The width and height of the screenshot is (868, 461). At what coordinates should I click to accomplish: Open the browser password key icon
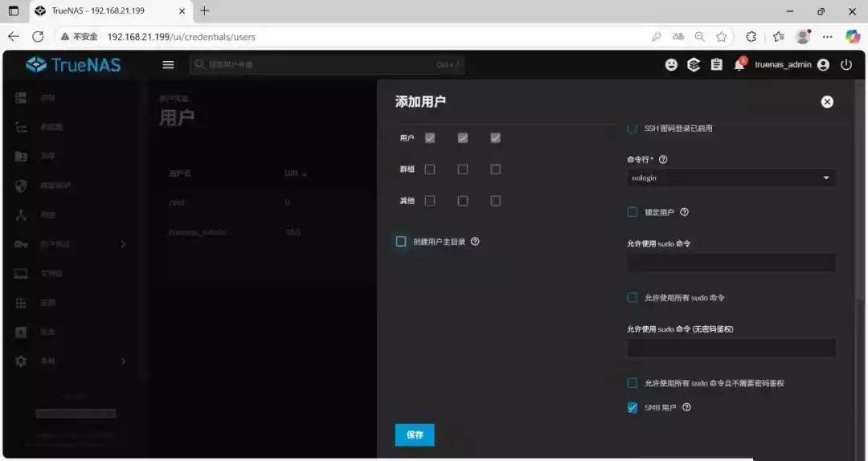point(657,36)
